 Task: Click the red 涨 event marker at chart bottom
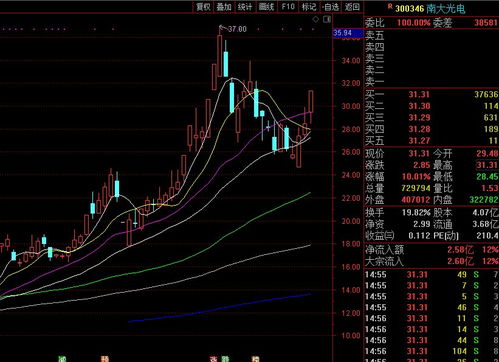click(213, 359)
